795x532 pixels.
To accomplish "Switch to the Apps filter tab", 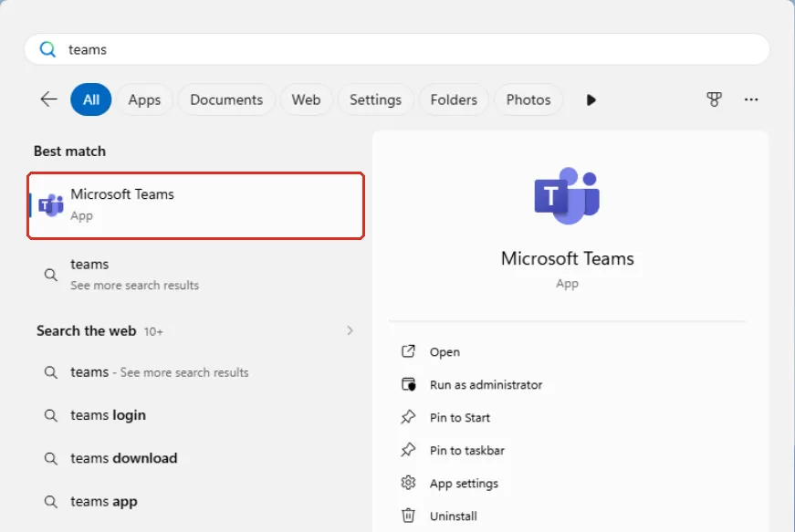I will click(x=144, y=99).
